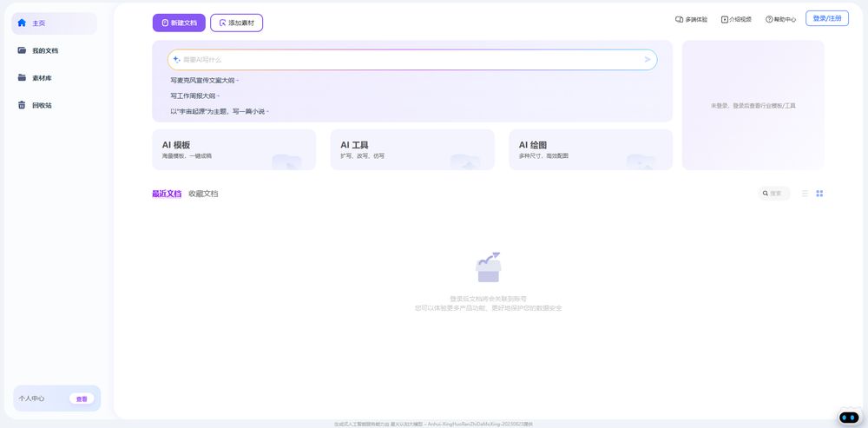Click the 帮助中心 question mark icon

(x=769, y=19)
